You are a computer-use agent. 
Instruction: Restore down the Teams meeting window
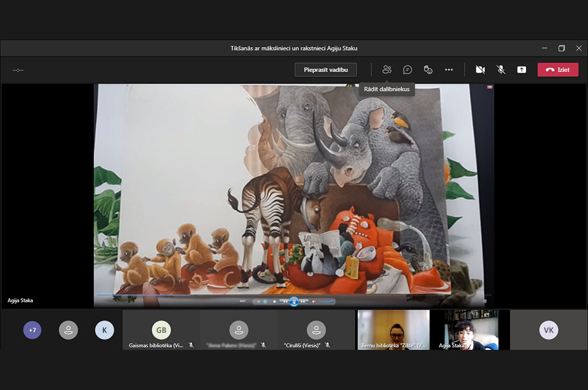click(562, 48)
